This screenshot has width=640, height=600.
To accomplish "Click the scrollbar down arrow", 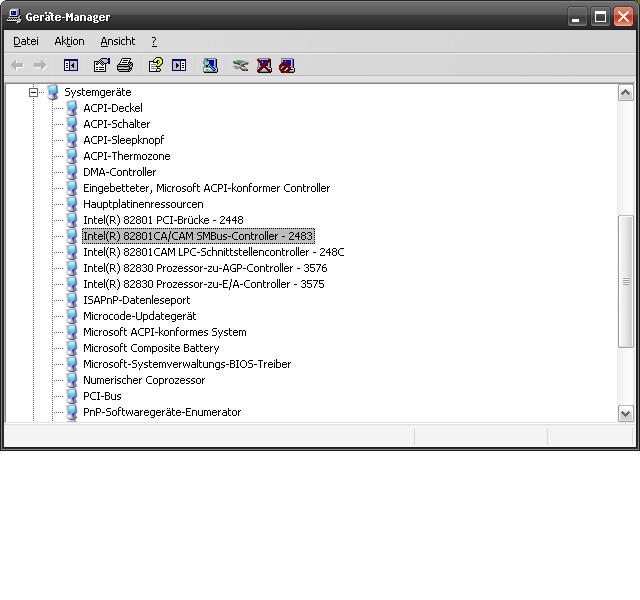I will coord(626,414).
